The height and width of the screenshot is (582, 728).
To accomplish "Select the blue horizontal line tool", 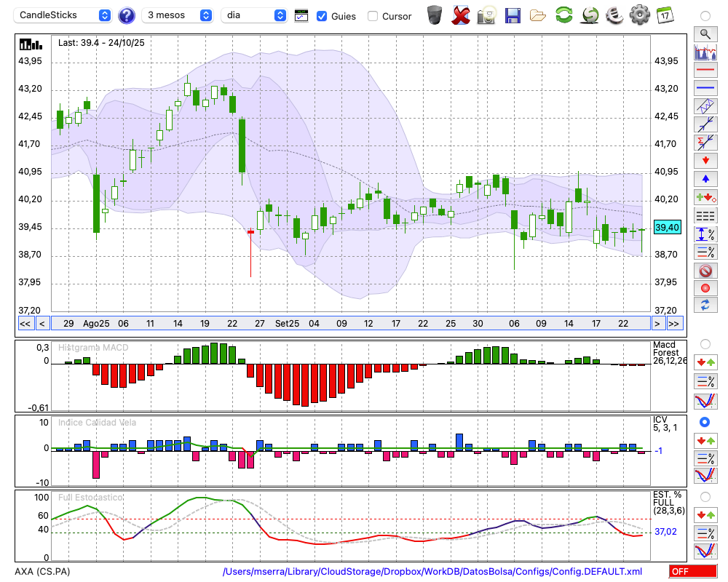I will [x=705, y=88].
